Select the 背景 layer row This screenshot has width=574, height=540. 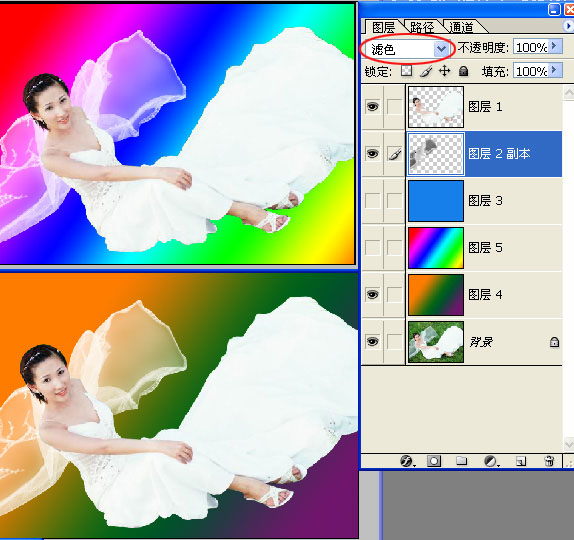pos(462,342)
